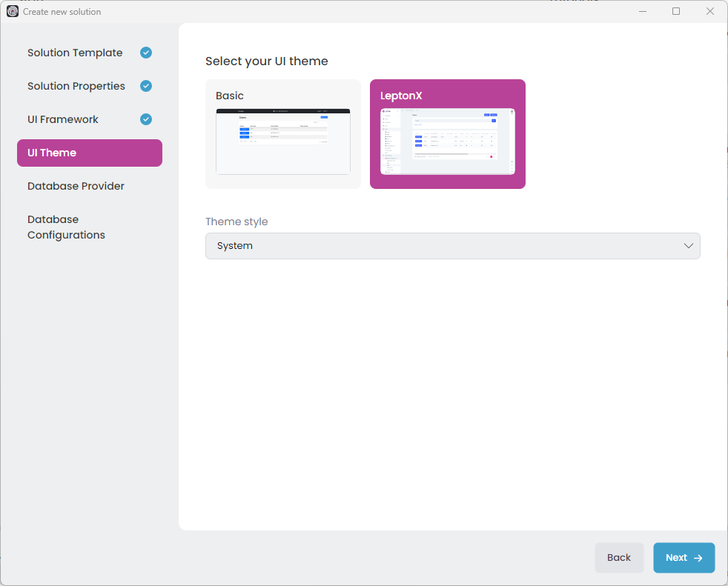Open the Database Configurations step
This screenshot has width=728, height=586.
90,227
